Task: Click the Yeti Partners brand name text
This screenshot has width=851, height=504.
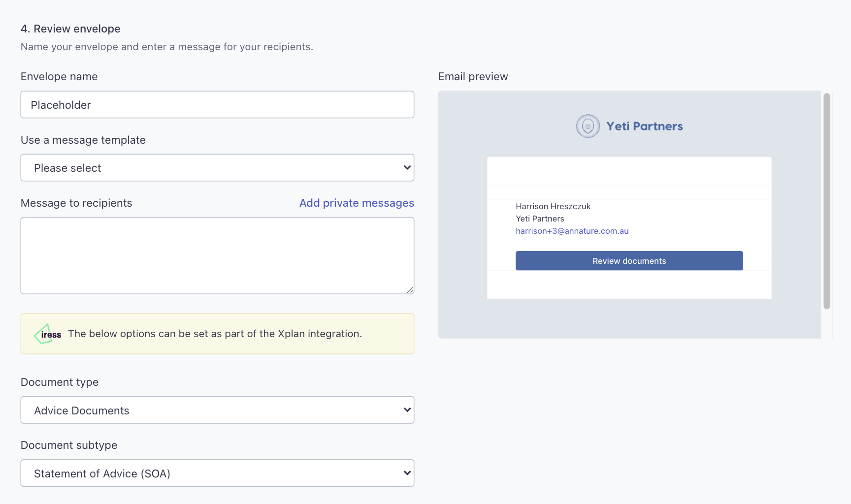Action: coord(644,126)
